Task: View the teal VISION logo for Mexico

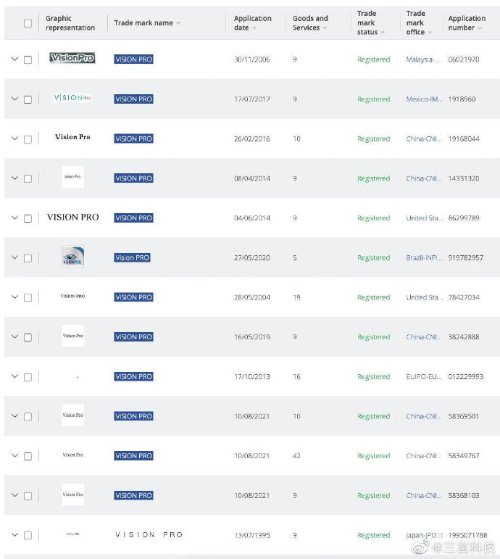Action: click(72, 98)
